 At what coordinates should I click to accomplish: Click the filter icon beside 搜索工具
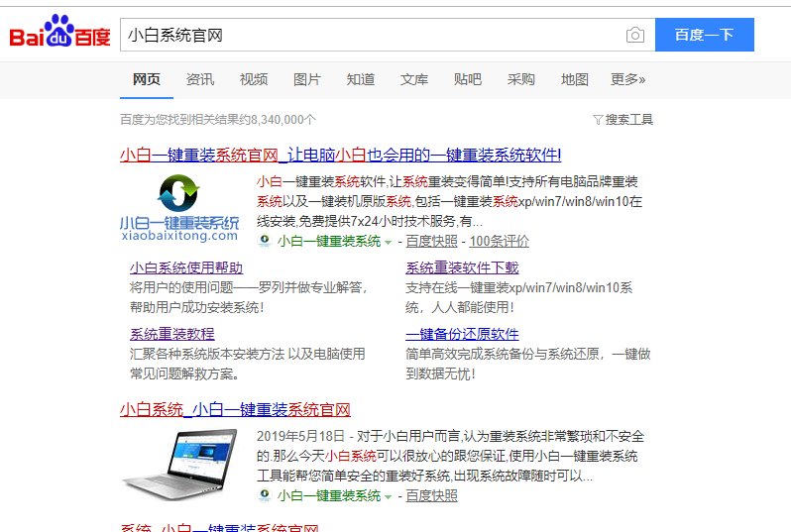[x=598, y=120]
